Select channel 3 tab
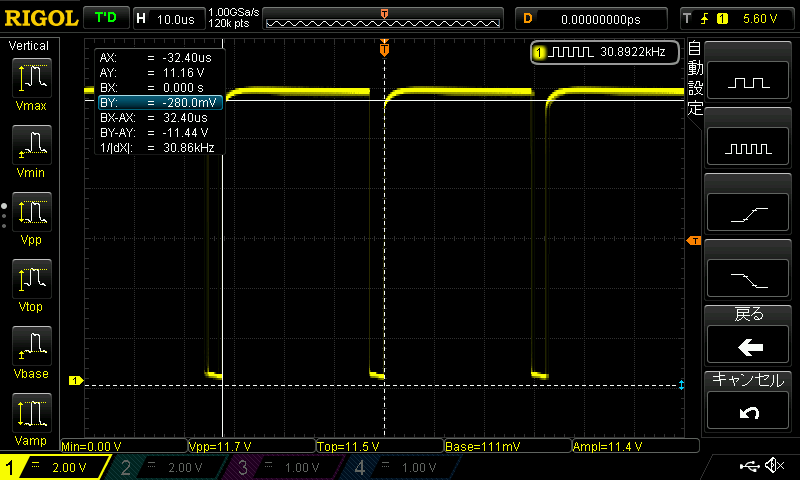The image size is (800, 480). point(285,467)
